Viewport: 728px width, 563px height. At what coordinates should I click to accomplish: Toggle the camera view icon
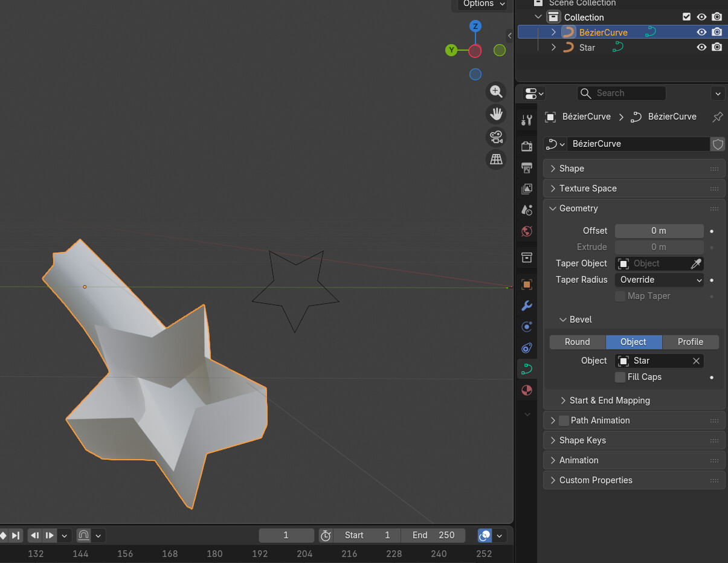click(x=496, y=137)
